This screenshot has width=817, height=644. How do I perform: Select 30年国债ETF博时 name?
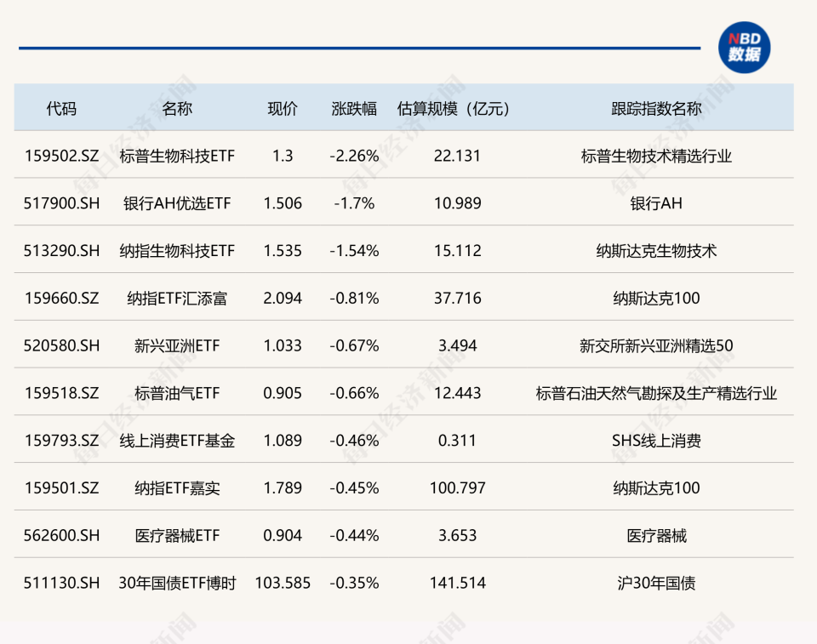point(177,584)
